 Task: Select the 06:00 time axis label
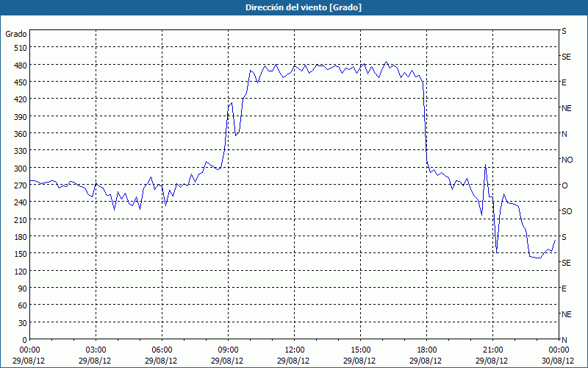pos(162,350)
